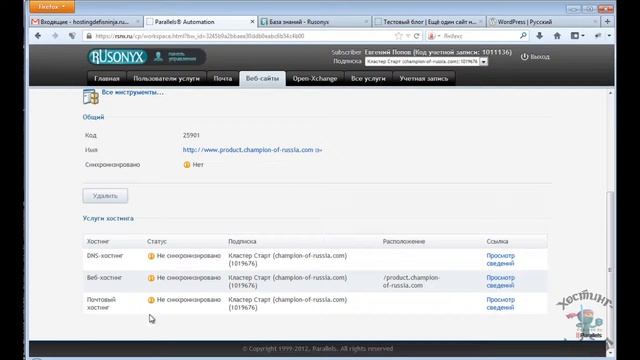
Task: Click the warning icon beside Нет
Action: [x=187, y=164]
